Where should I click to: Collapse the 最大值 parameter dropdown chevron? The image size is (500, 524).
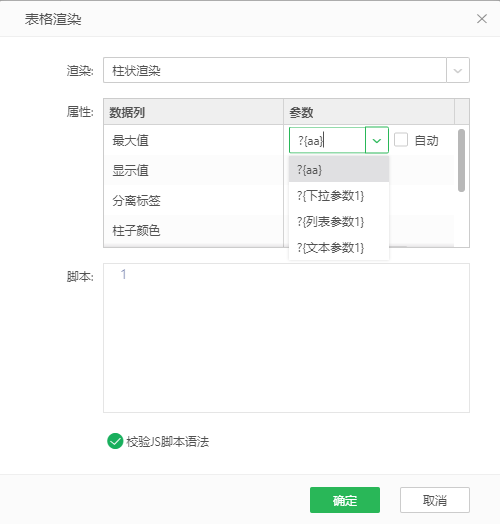click(x=377, y=140)
